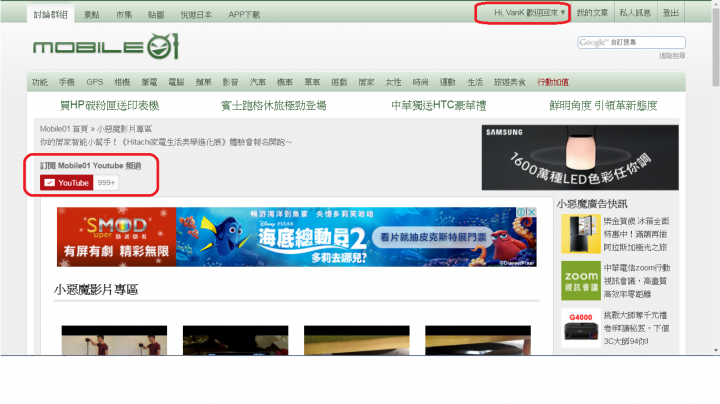Close the Finding Dory banner ad with X
The height and width of the screenshot is (404, 720).
(x=531, y=212)
